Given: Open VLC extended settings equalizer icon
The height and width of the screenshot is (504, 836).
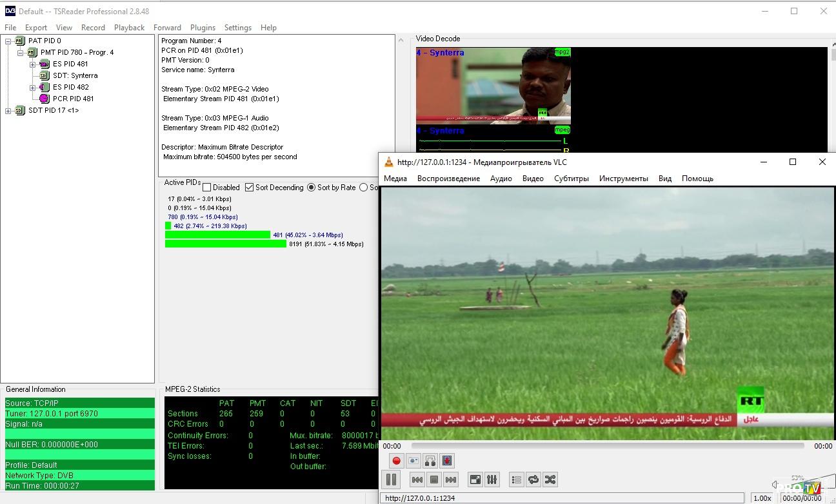Looking at the screenshot, I should (492, 480).
